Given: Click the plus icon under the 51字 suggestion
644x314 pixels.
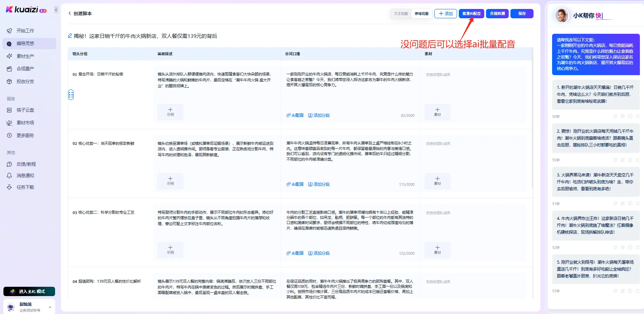Looking at the screenshot, I should [630, 204].
